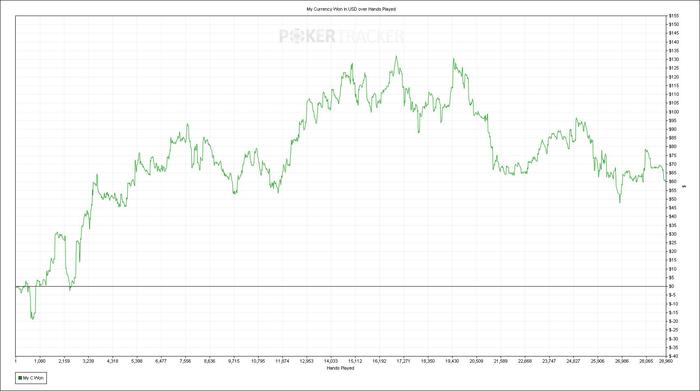The height and width of the screenshot is (391, 700).
Task: Click the 14,033 x-axis tick label
Action: pyautogui.click(x=331, y=361)
